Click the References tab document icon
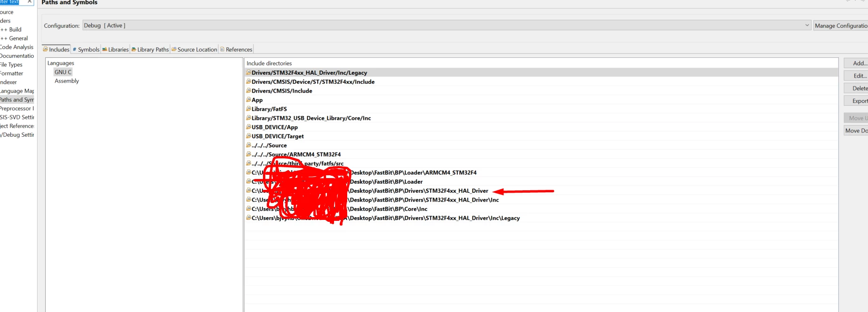Screen dimensions: 868x312 click(223, 49)
